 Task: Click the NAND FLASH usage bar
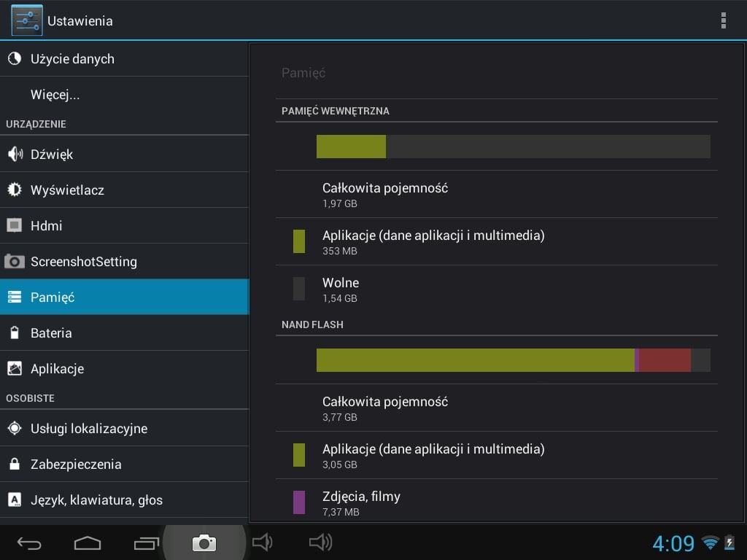point(513,360)
